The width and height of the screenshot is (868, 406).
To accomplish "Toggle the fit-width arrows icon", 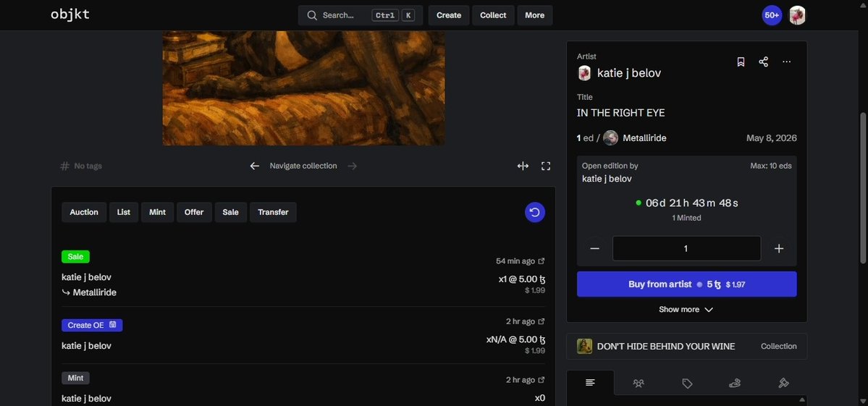I will click(x=523, y=166).
